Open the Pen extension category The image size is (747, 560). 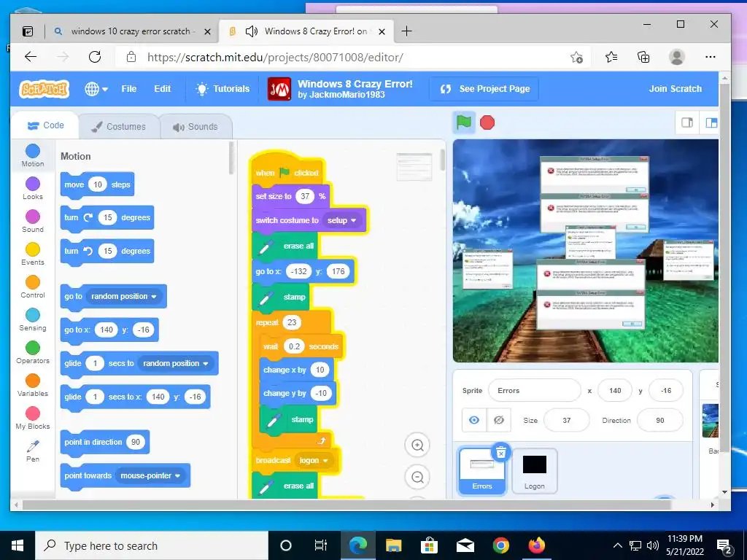[32, 451]
